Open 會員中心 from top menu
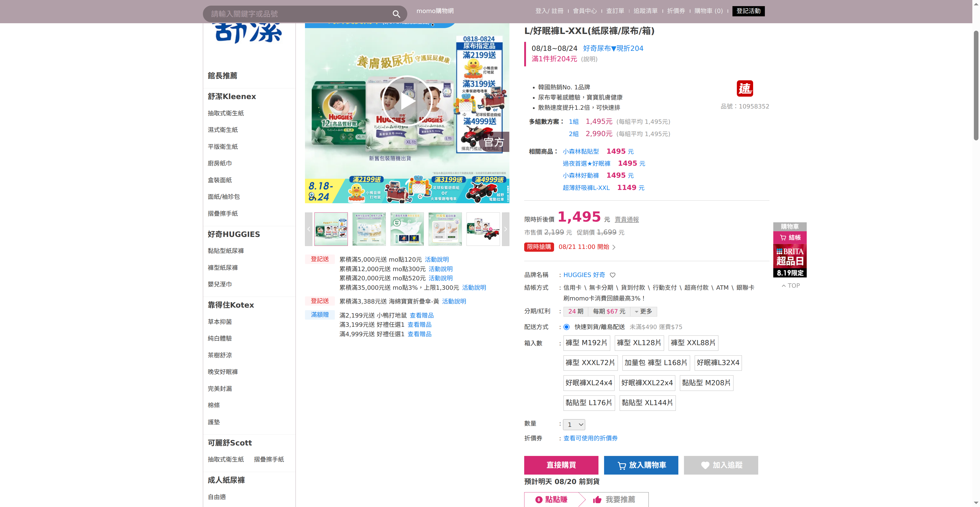 coord(585,11)
